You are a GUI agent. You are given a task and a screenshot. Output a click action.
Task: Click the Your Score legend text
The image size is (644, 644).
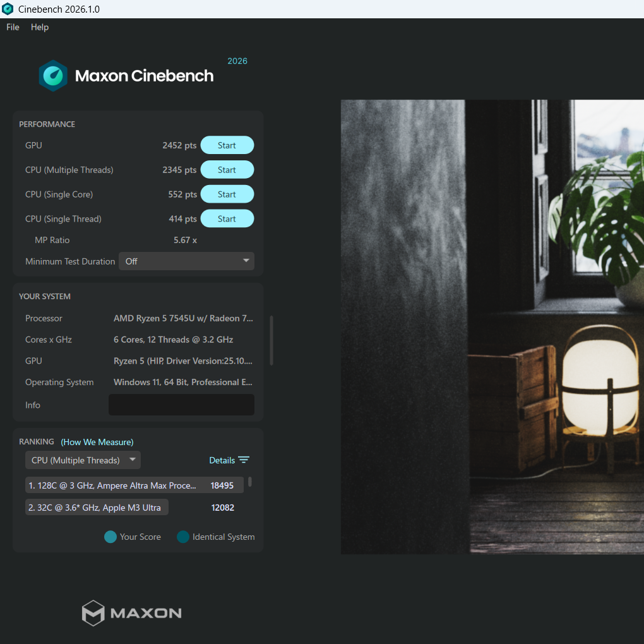[140, 537]
